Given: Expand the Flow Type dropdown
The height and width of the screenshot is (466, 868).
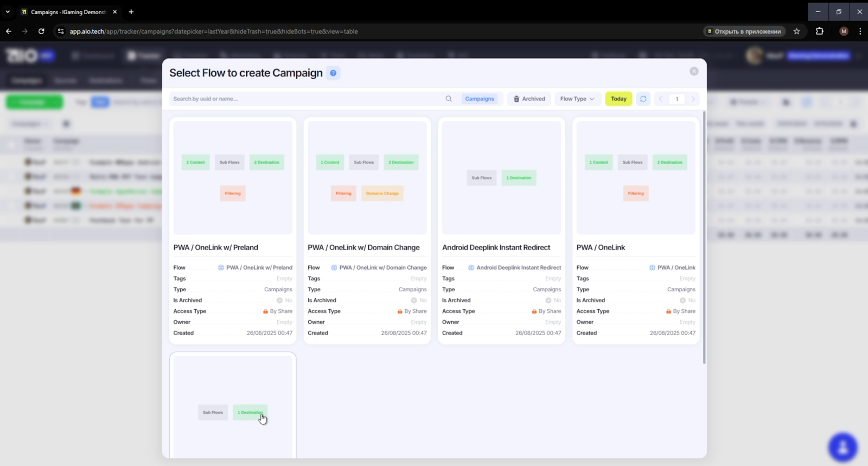Looking at the screenshot, I should point(577,99).
